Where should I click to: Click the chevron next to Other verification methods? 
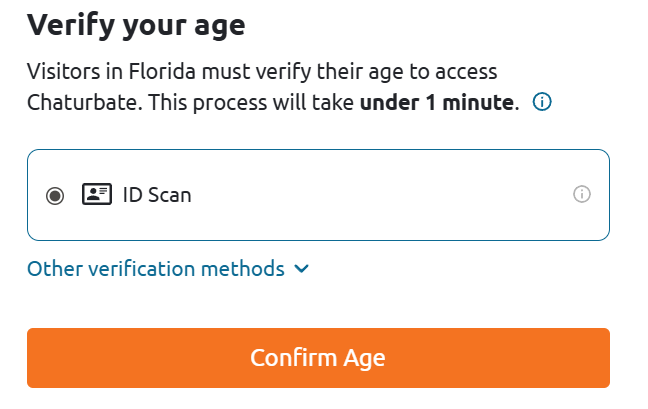click(x=301, y=269)
